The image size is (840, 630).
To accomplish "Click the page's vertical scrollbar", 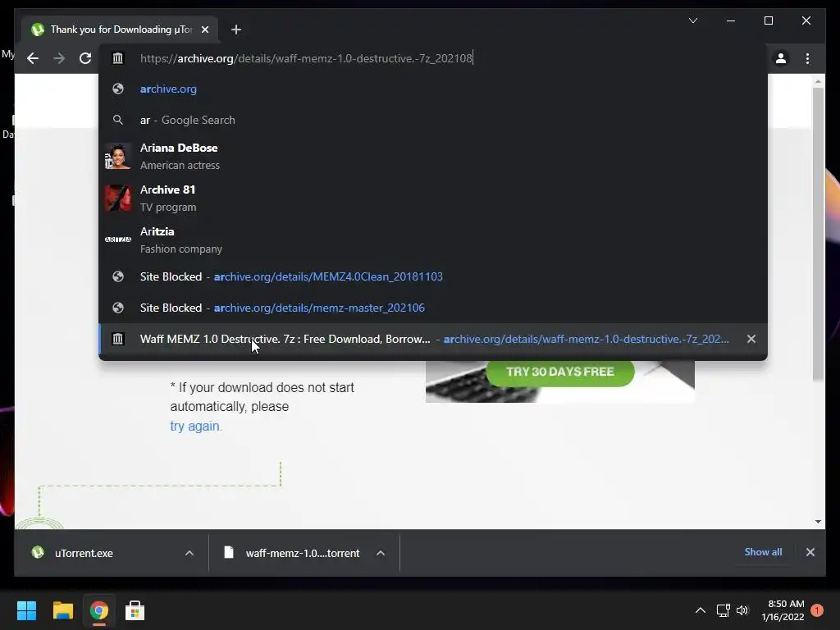I will coord(818,235).
